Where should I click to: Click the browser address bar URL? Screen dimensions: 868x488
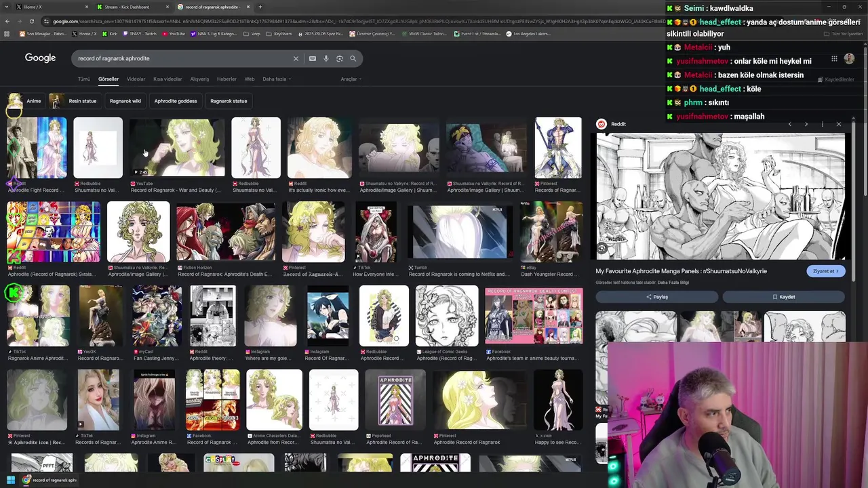pos(353,21)
